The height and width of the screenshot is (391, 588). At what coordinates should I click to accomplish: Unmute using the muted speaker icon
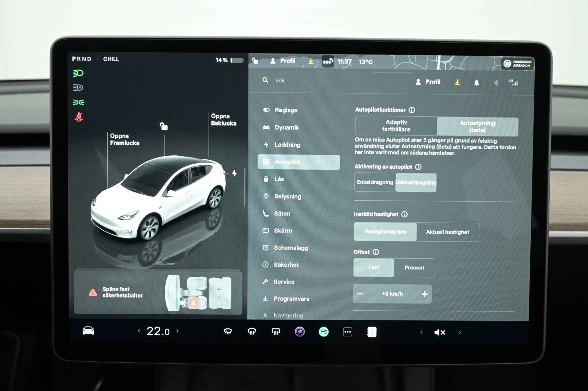440,332
